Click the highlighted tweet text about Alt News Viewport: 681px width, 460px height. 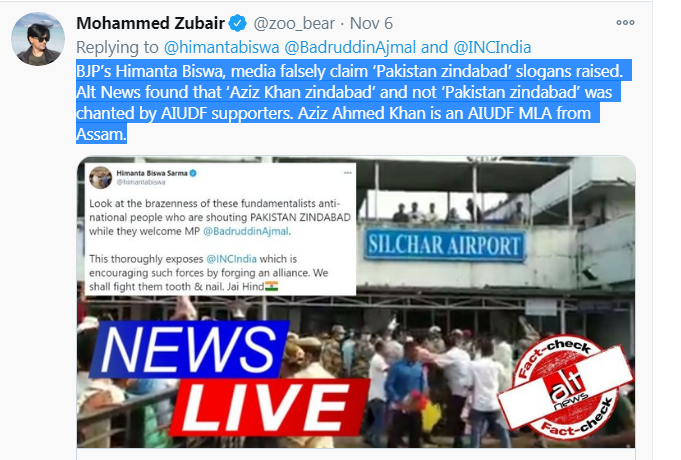coord(350,103)
